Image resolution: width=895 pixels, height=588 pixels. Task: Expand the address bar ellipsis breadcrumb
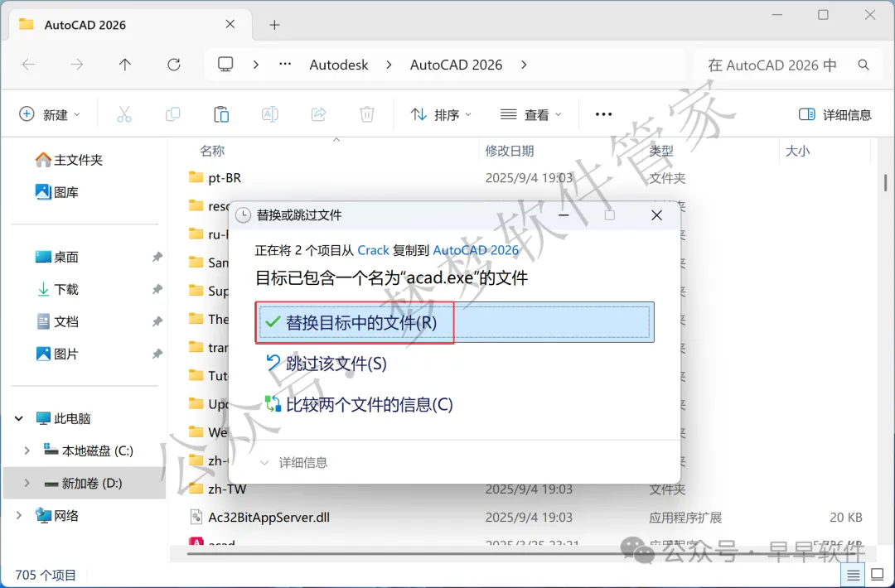point(285,65)
